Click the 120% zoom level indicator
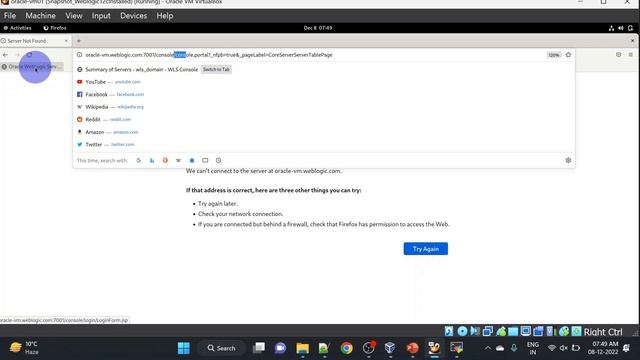 pos(553,55)
